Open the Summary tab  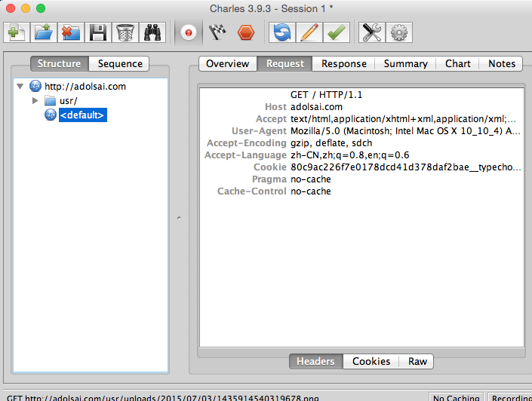[x=405, y=64]
